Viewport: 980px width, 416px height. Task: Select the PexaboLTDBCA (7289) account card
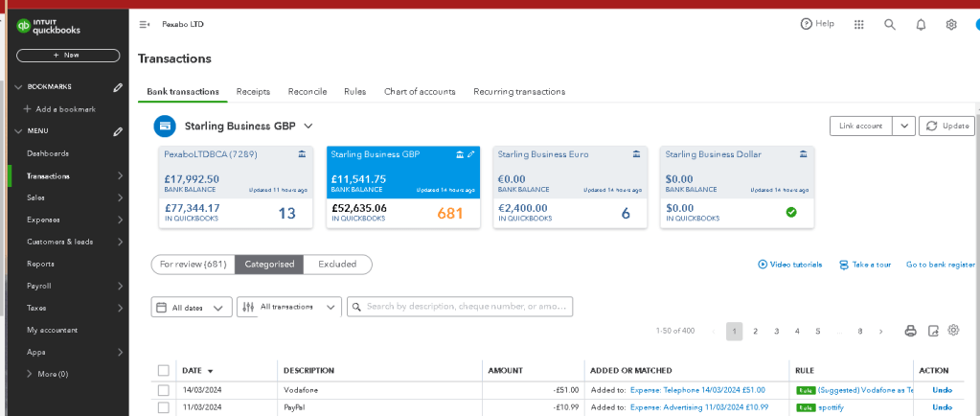coord(237,187)
